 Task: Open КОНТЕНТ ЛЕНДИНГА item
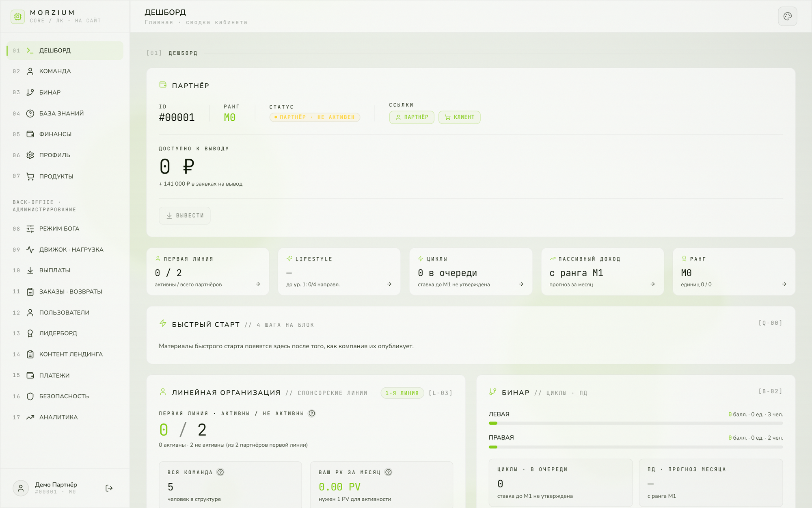65,354
